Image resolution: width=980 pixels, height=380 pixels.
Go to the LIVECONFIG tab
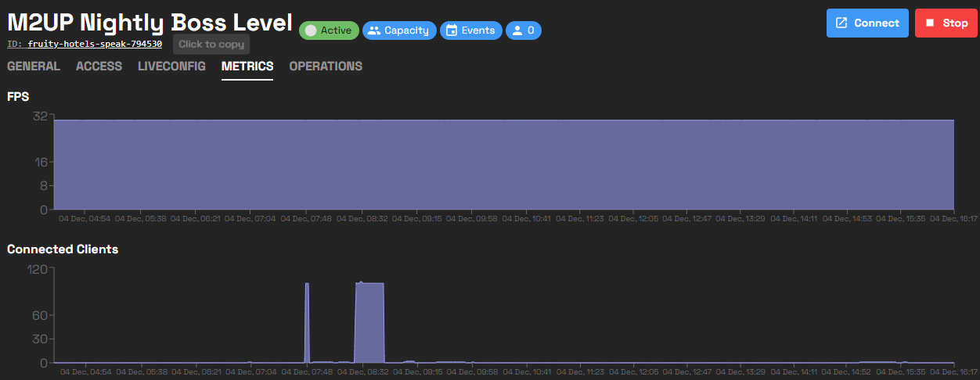[x=171, y=66]
